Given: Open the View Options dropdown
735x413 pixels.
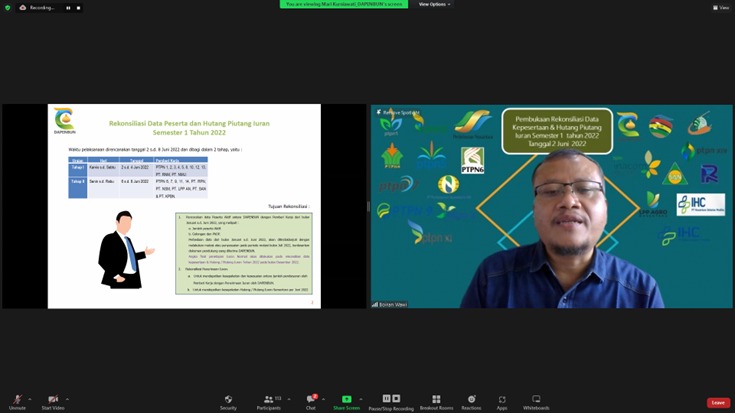Looking at the screenshot, I should point(432,4).
